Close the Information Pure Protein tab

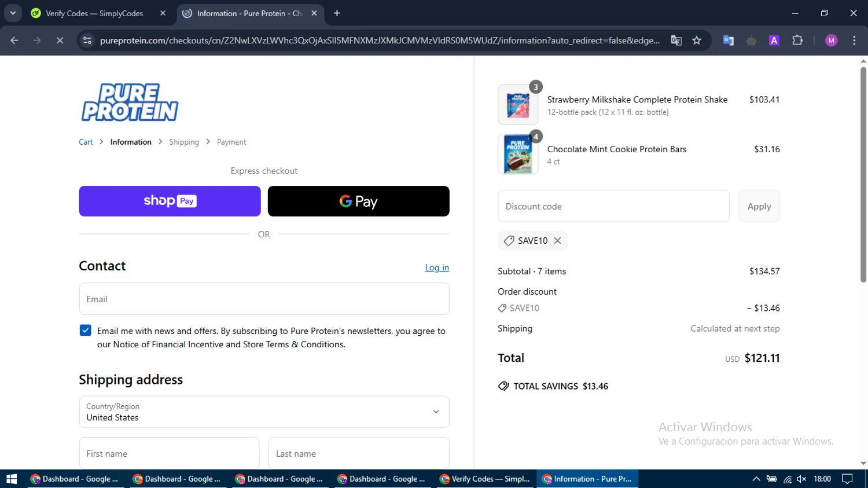314,13
